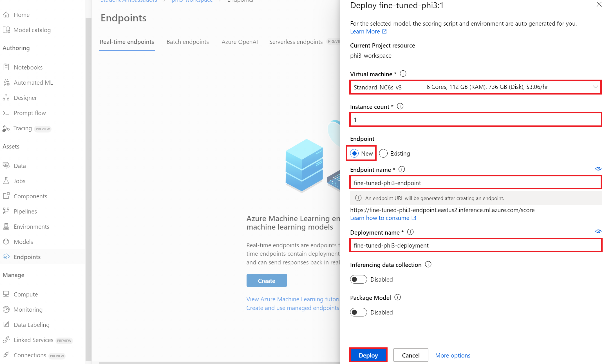Image resolution: width=604 pixels, height=364 pixels.
Task: Toggle the Package Model switch
Action: [x=358, y=312]
